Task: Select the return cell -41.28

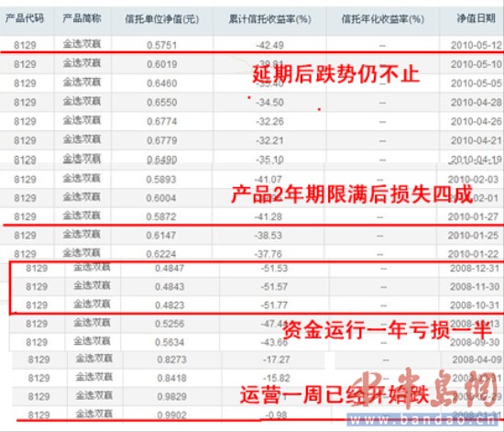Action: click(x=268, y=216)
